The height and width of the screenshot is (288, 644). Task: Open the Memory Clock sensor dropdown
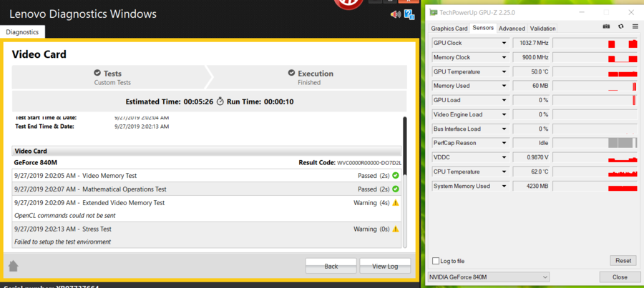coord(504,57)
